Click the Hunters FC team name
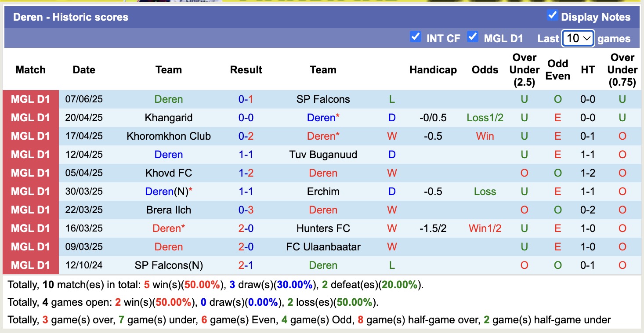 coord(323,228)
